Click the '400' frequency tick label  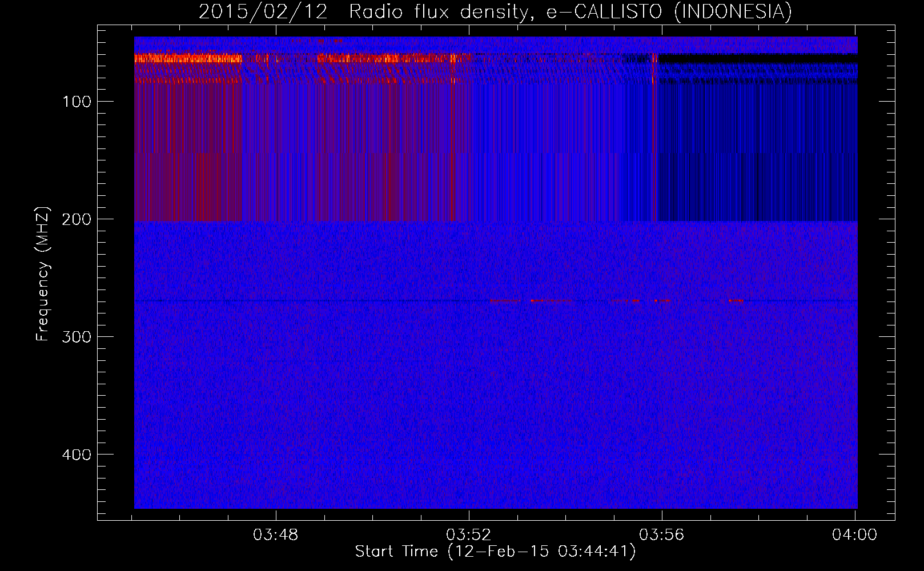(x=77, y=455)
